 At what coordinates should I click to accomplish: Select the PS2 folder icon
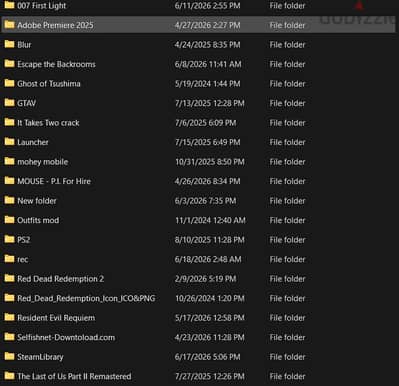[x=9, y=239]
